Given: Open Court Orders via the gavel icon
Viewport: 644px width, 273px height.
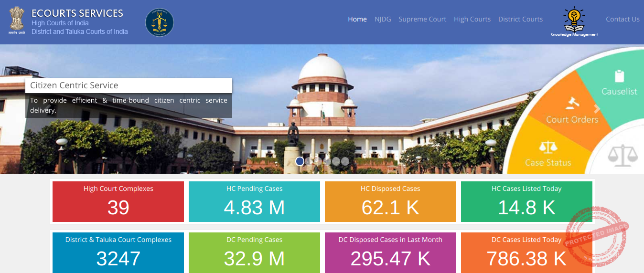Looking at the screenshot, I should click(570, 103).
